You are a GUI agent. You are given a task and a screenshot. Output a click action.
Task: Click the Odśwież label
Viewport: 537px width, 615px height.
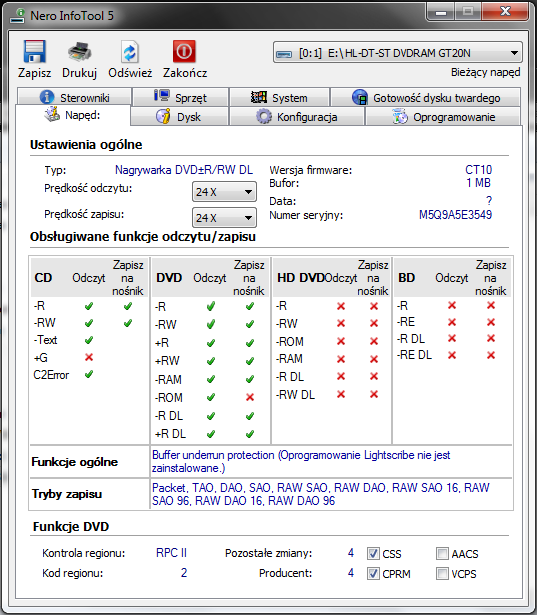130,73
